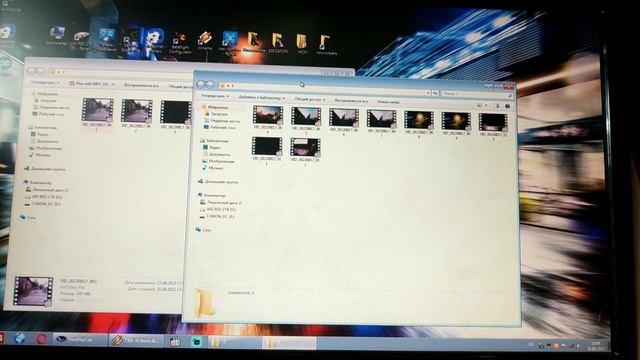Screen dimensions: 640x360
Task: Click Forward arrow in front Explorer window
Action: [x=210, y=84]
